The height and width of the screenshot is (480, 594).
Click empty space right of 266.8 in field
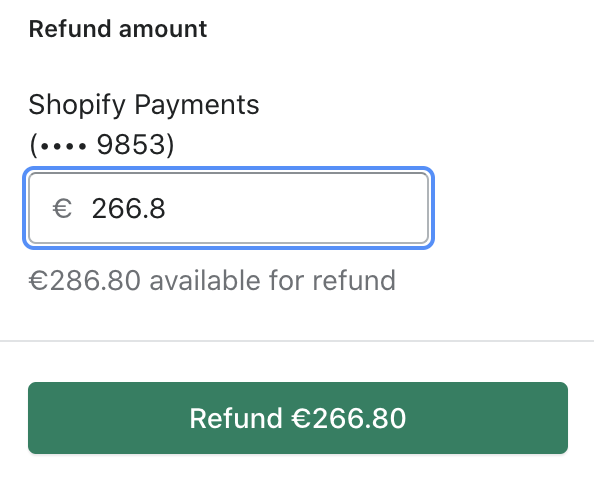point(295,208)
